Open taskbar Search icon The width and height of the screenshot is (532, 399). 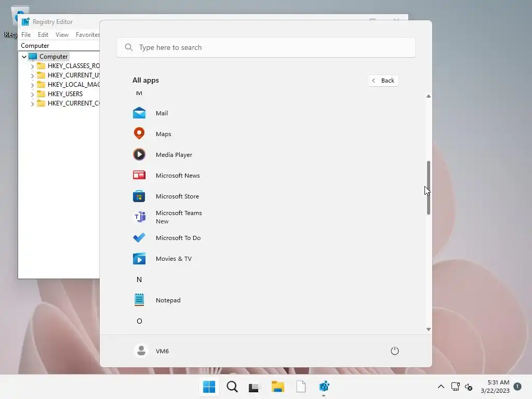pos(232,387)
